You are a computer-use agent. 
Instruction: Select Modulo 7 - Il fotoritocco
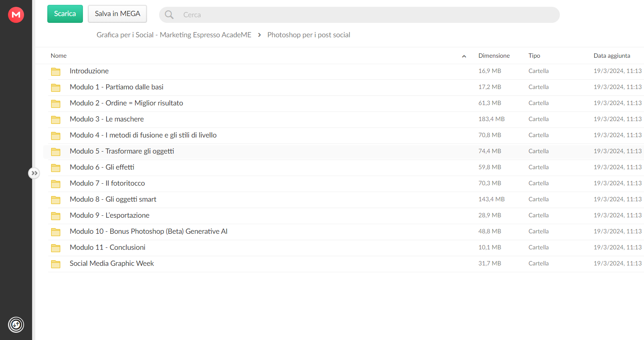(x=107, y=183)
